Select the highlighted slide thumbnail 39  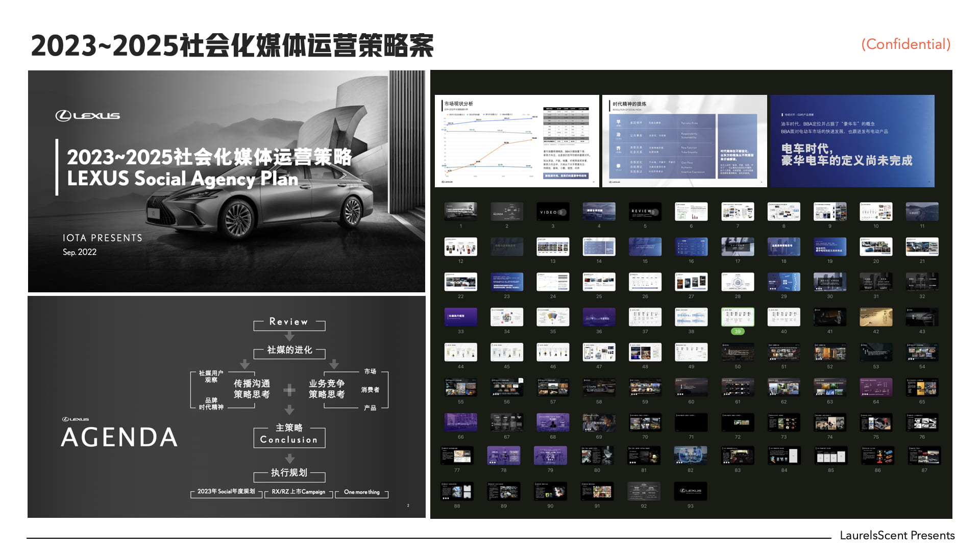738,317
